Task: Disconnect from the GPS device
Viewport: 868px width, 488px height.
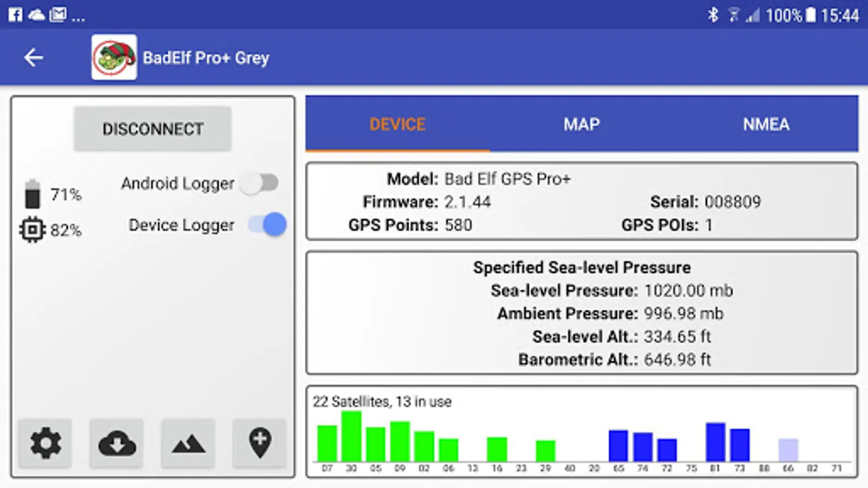Action: 152,129
